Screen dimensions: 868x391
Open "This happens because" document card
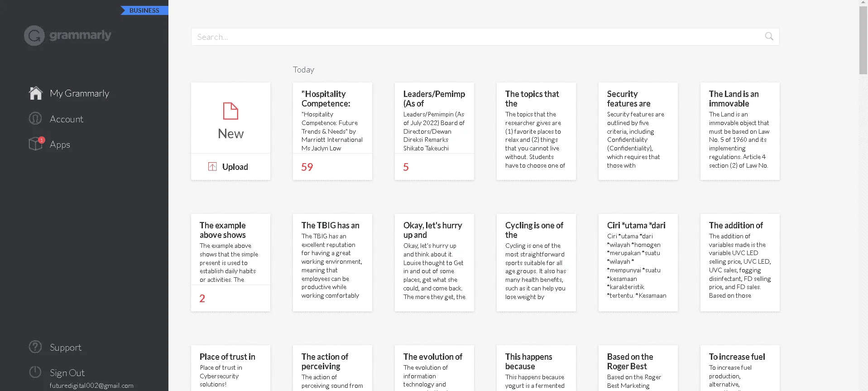536,368
